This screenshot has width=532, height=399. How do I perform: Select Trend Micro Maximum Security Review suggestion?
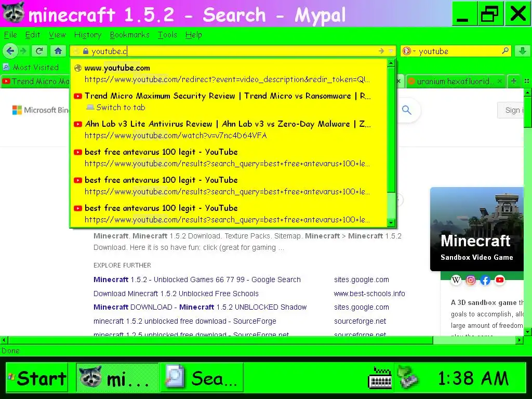(x=229, y=101)
